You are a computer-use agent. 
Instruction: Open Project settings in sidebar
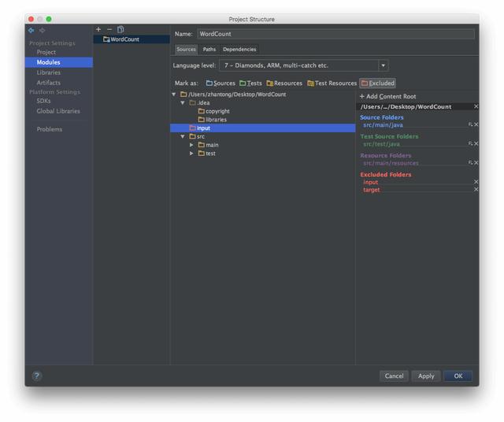click(x=46, y=52)
